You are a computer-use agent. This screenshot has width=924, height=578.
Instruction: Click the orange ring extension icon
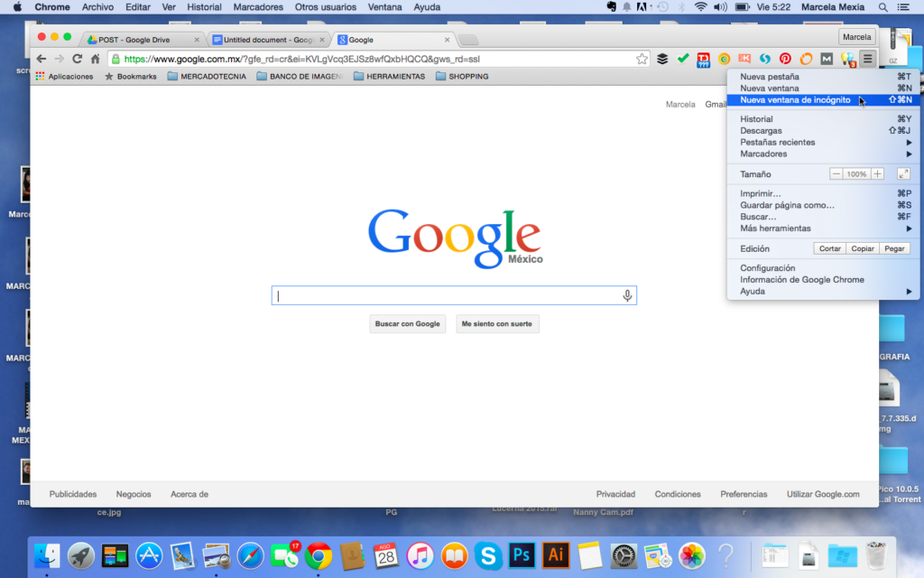pos(806,59)
